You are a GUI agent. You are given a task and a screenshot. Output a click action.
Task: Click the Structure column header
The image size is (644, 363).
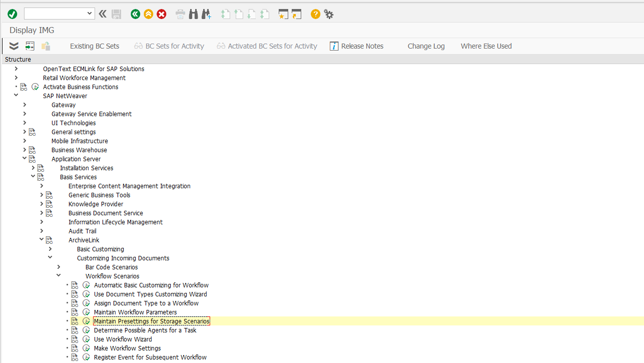point(18,60)
